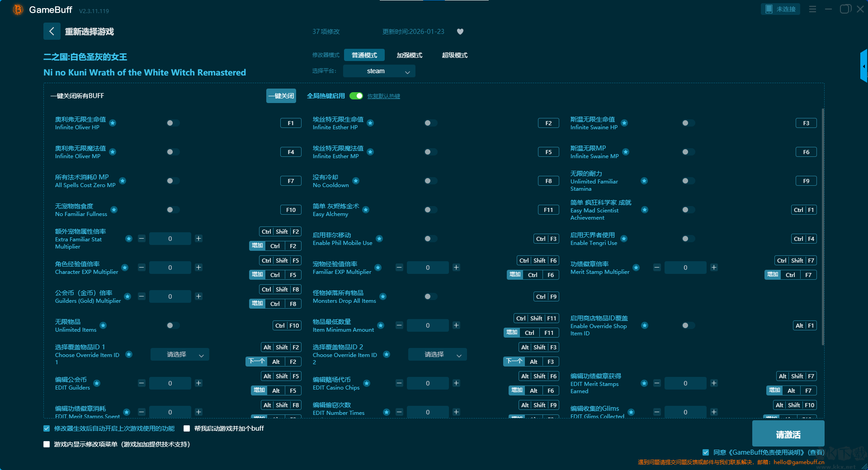
Task: Click the back arrow to reselect game
Action: (52, 31)
